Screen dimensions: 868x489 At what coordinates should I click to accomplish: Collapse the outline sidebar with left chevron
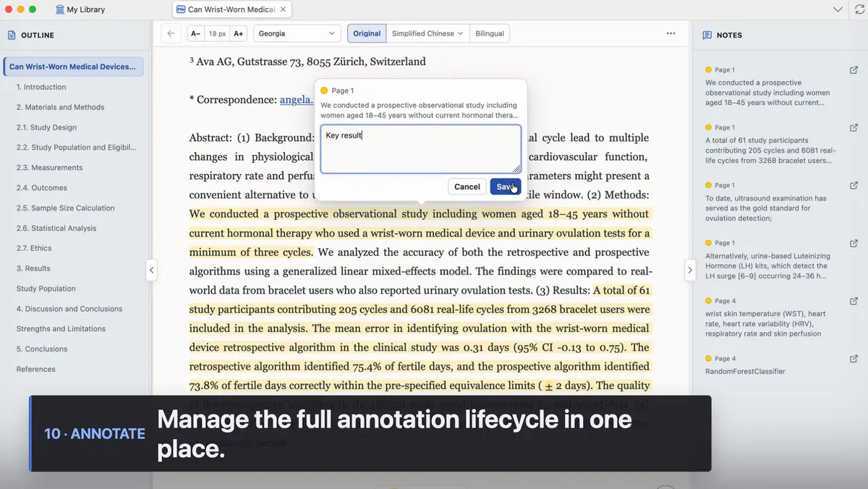pos(151,270)
